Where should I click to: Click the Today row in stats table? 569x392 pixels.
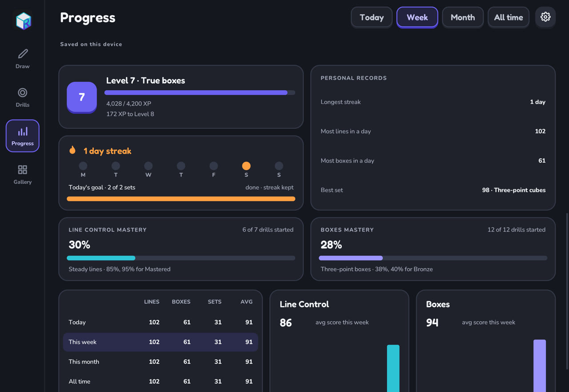point(160,322)
